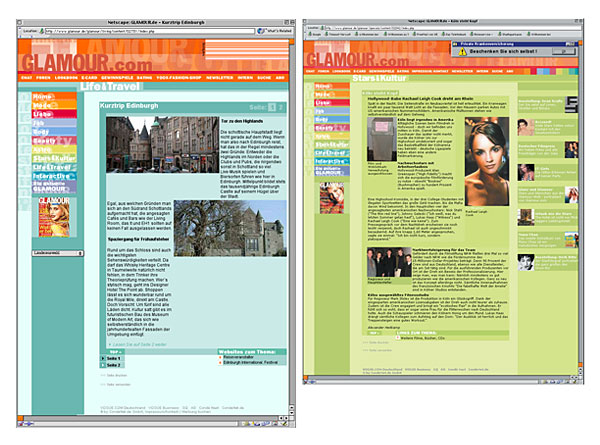Select Life&Travel in Edinburgh window sidebar

(x=54, y=167)
